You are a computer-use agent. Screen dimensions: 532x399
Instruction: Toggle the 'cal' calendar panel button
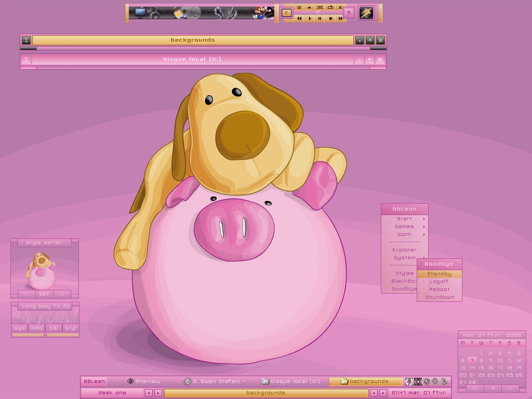click(x=54, y=328)
